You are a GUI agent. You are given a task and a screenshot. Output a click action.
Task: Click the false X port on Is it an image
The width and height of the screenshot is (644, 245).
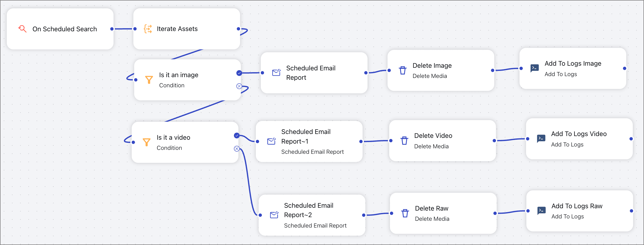[x=239, y=86]
